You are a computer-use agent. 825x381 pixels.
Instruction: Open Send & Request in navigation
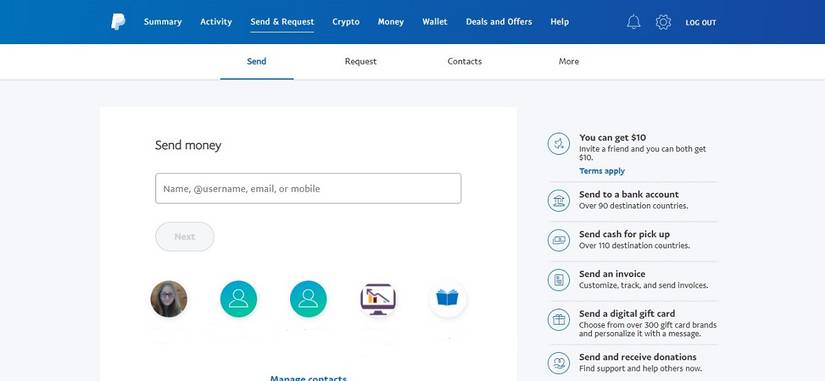(282, 22)
